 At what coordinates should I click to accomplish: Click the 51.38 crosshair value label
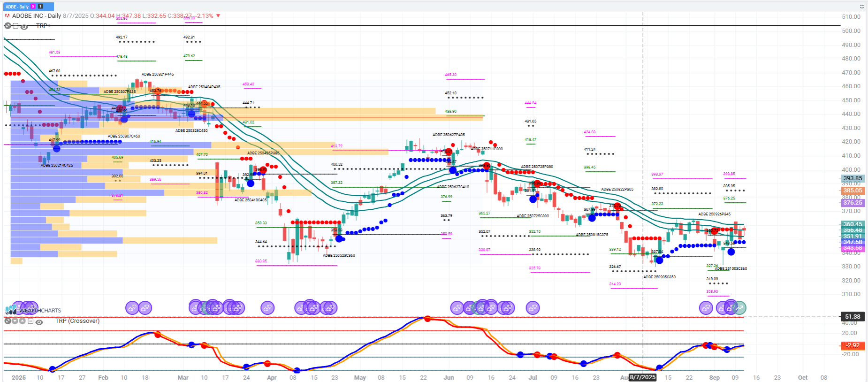852,317
